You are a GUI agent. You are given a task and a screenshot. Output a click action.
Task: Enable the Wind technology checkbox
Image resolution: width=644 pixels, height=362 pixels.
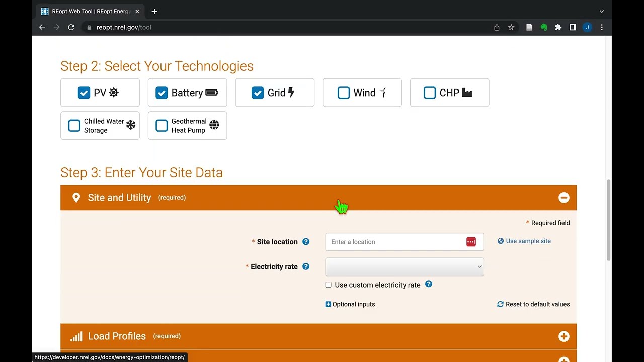click(x=344, y=93)
